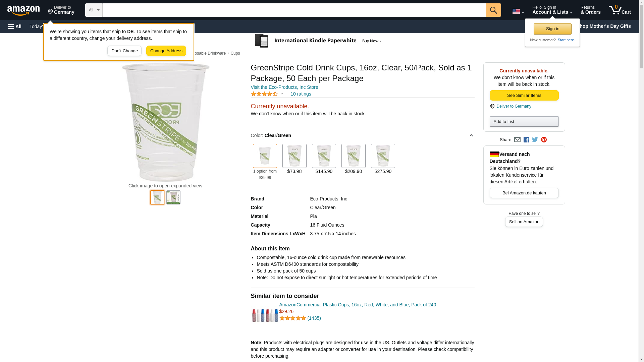Choose the $145.90 pack variant

[x=324, y=156]
